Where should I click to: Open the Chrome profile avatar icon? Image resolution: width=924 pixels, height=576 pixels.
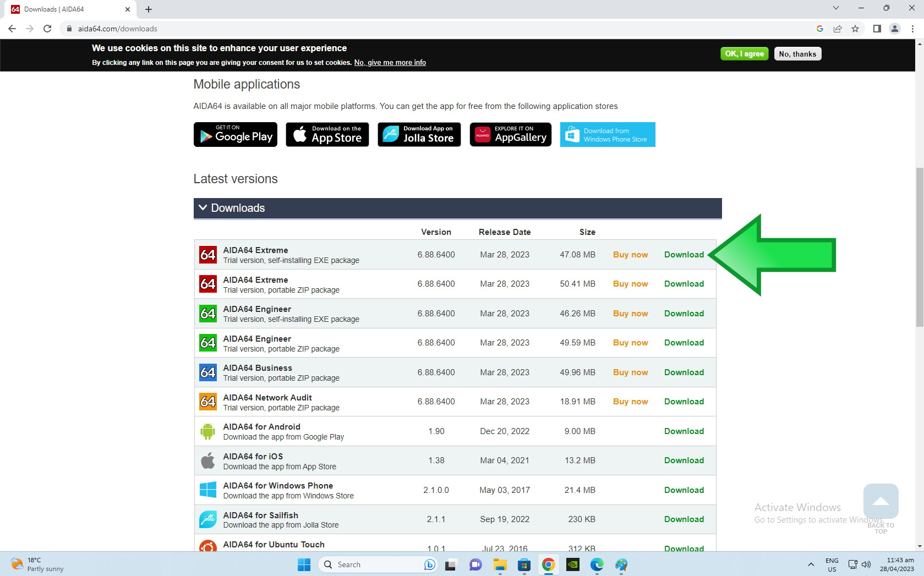click(895, 29)
